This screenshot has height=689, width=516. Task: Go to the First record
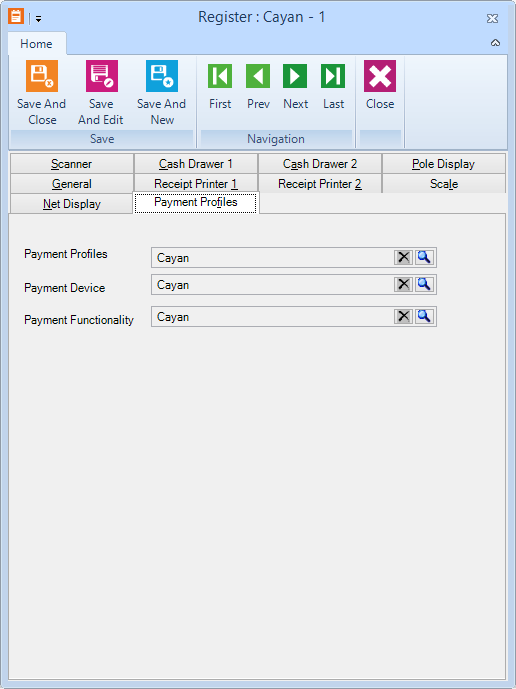pos(220,76)
